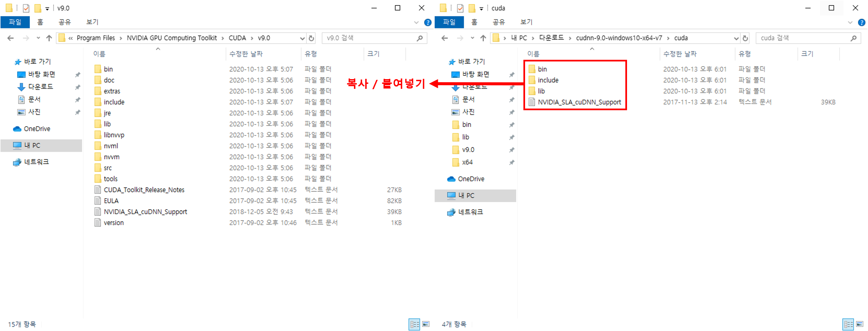Click the Help question mark icon on the ribbon
Screen dimensions: 868x331
point(427,22)
